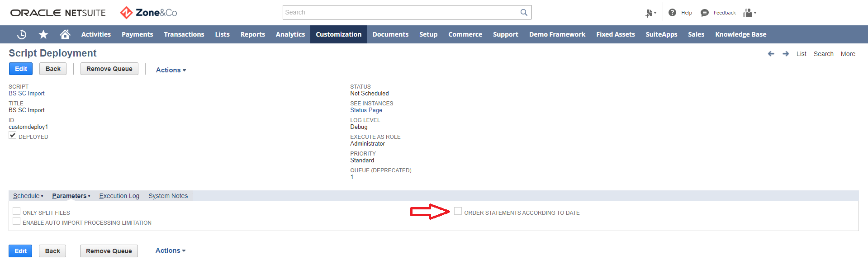Screen dimensions: 868x279
Task: Click the Script Deployment page title
Action: coord(52,53)
